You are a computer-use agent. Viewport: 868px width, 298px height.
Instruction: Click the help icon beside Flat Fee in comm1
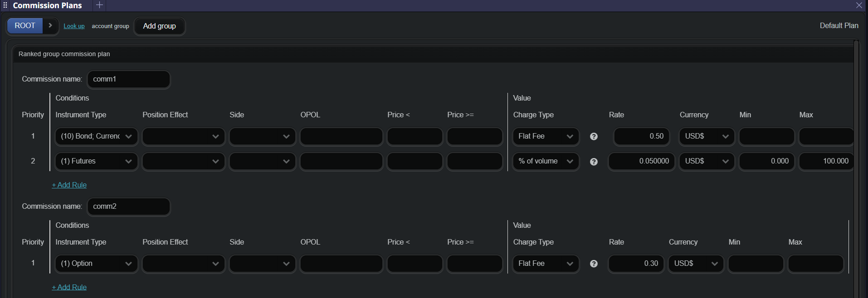pyautogui.click(x=594, y=136)
